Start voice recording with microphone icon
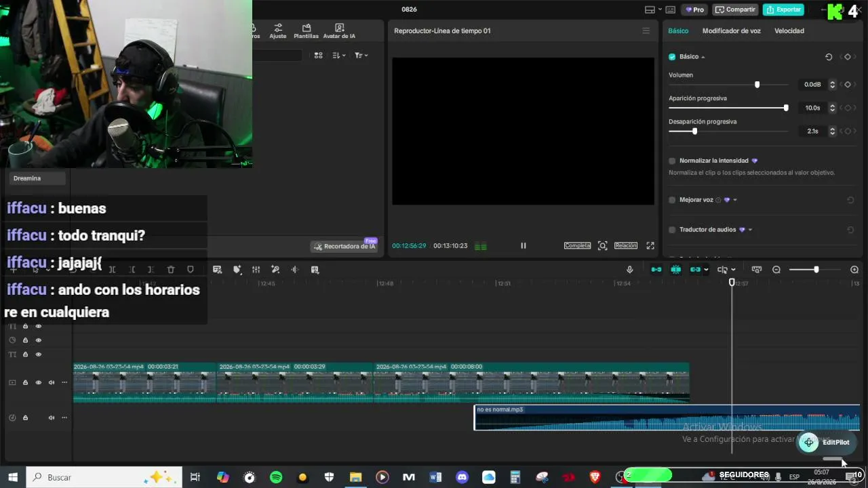The image size is (868, 488). pos(630,270)
